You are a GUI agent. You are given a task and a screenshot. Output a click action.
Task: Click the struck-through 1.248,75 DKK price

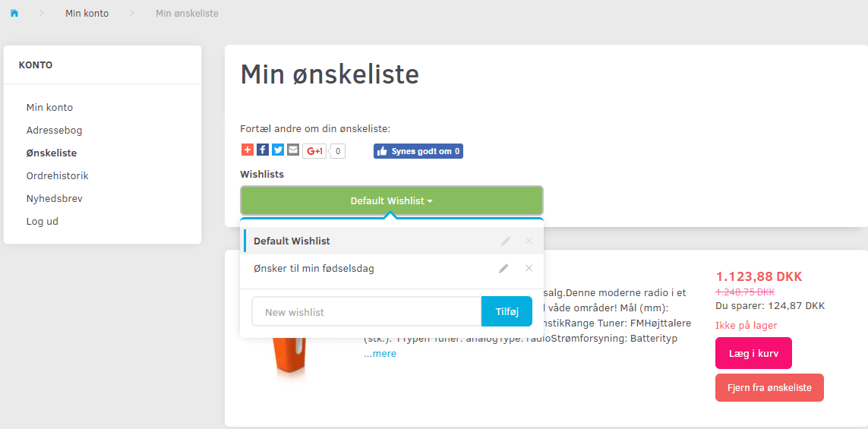[x=745, y=292]
